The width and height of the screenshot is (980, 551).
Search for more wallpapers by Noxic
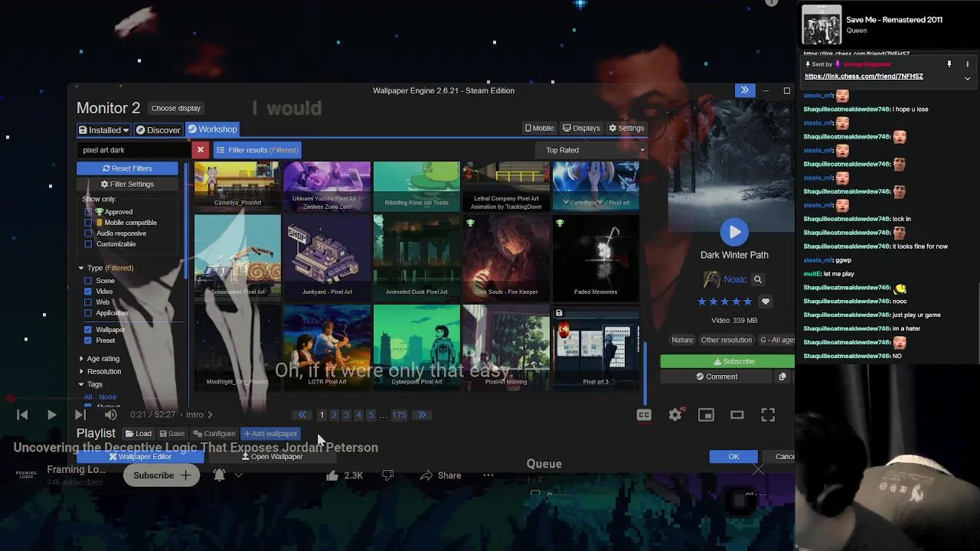pyautogui.click(x=757, y=280)
